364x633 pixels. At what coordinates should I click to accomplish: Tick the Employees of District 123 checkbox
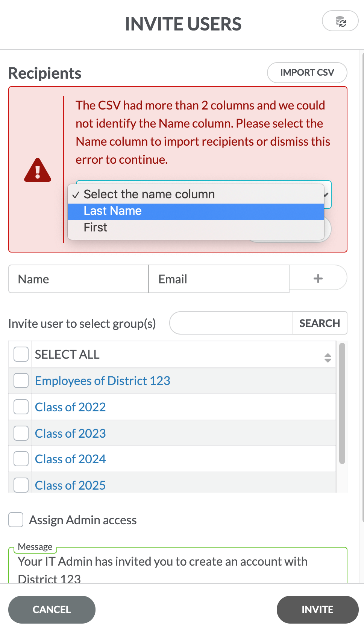coord(21,380)
